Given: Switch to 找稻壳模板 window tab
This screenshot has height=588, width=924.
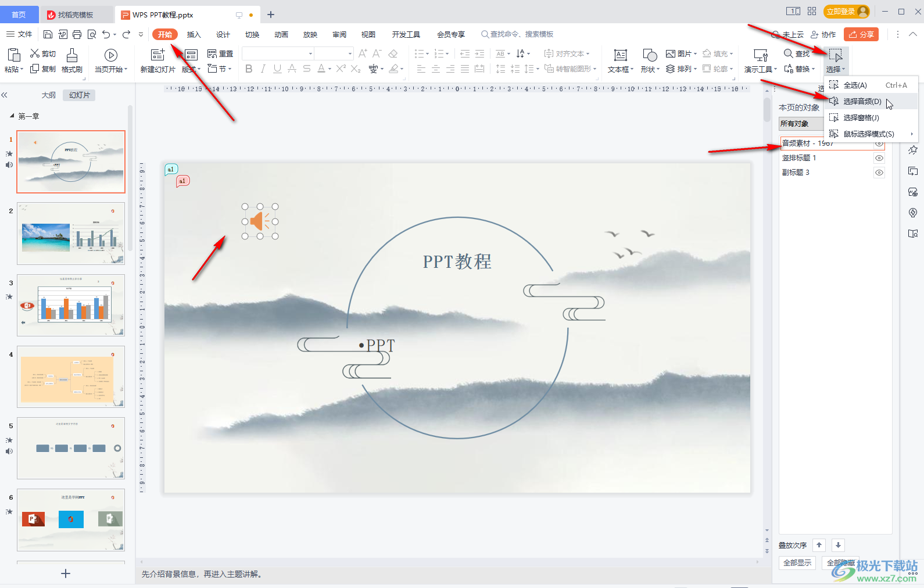Looking at the screenshot, I should [x=77, y=15].
